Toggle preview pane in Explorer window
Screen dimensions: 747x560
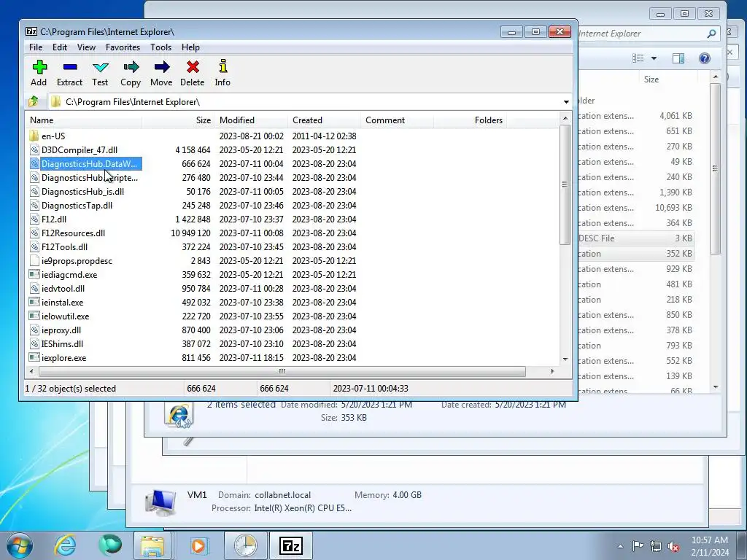[x=678, y=58]
